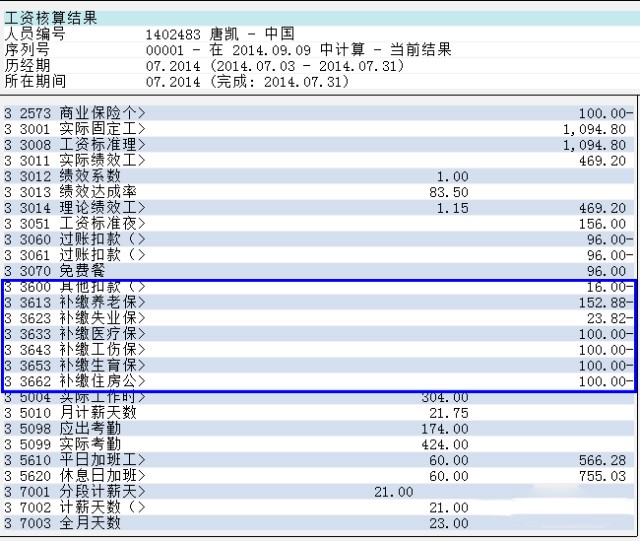
Task: Select wage type 3008 工资标准理 row
Action: pyautogui.click(x=102, y=145)
